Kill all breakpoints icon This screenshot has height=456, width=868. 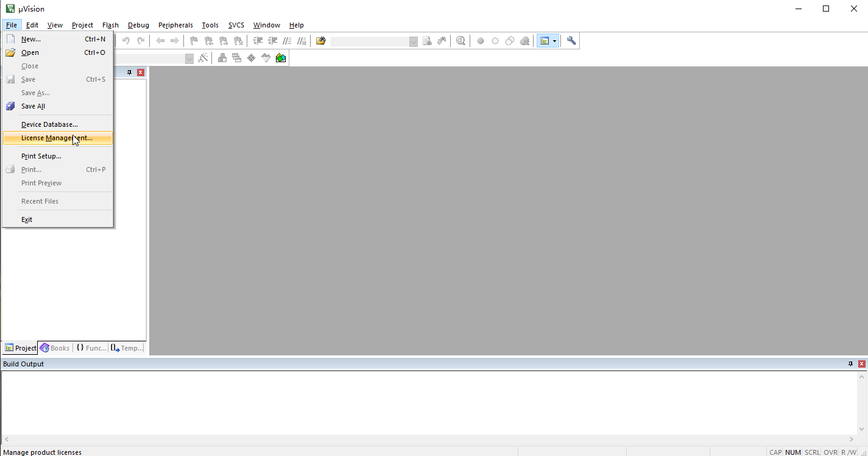pos(524,41)
